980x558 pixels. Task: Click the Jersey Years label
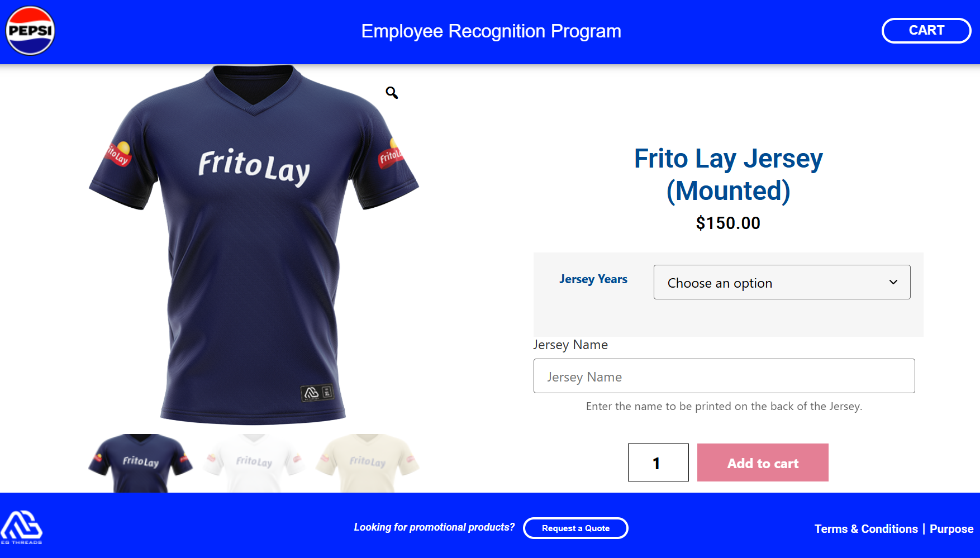[593, 279]
